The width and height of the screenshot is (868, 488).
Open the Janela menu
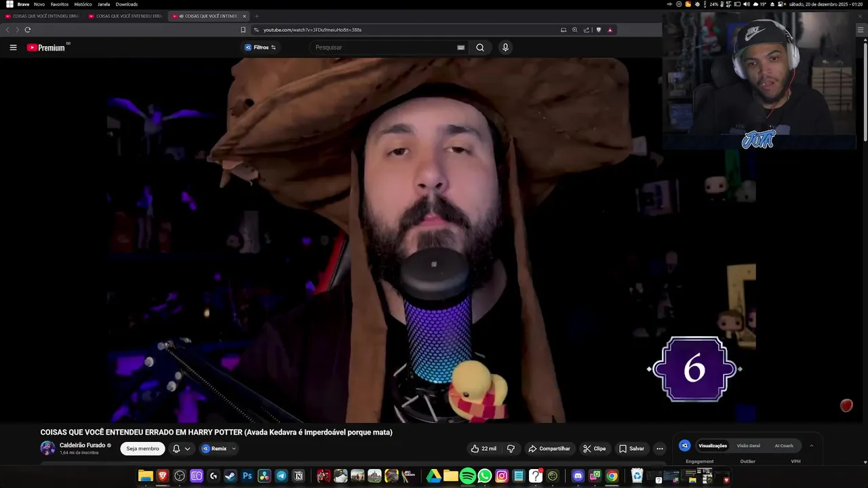tap(104, 4)
